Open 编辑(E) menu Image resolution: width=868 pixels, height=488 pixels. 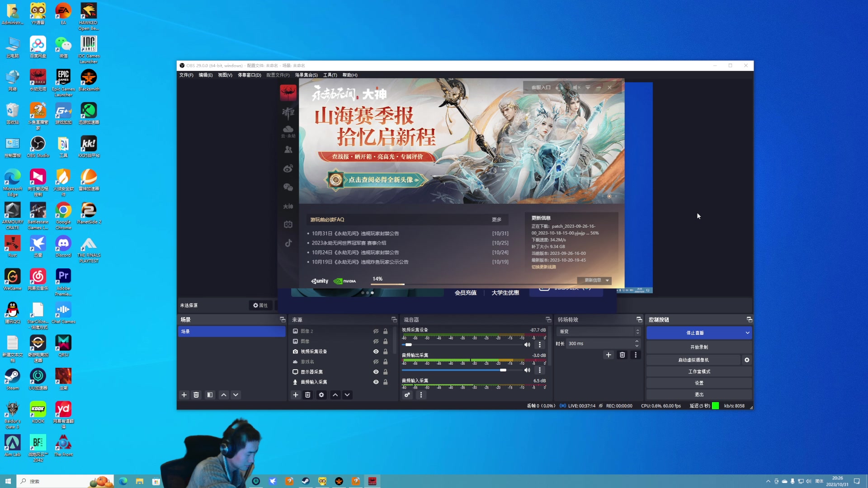206,75
